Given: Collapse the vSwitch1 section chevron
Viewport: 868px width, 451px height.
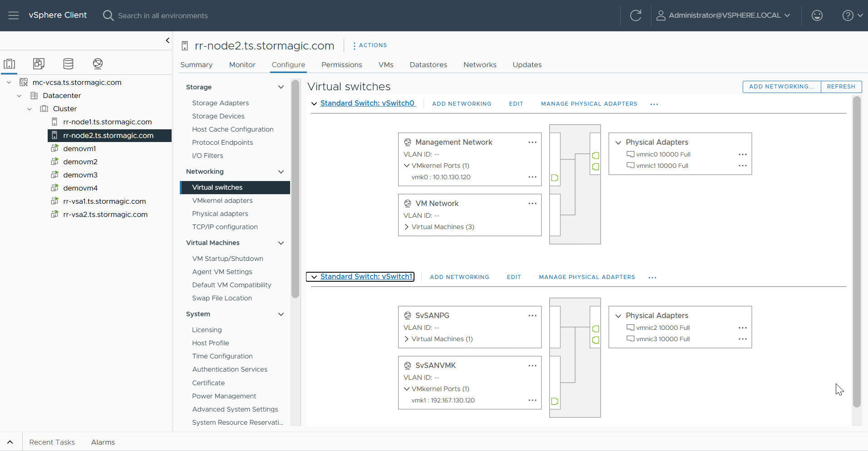Looking at the screenshot, I should click(314, 277).
